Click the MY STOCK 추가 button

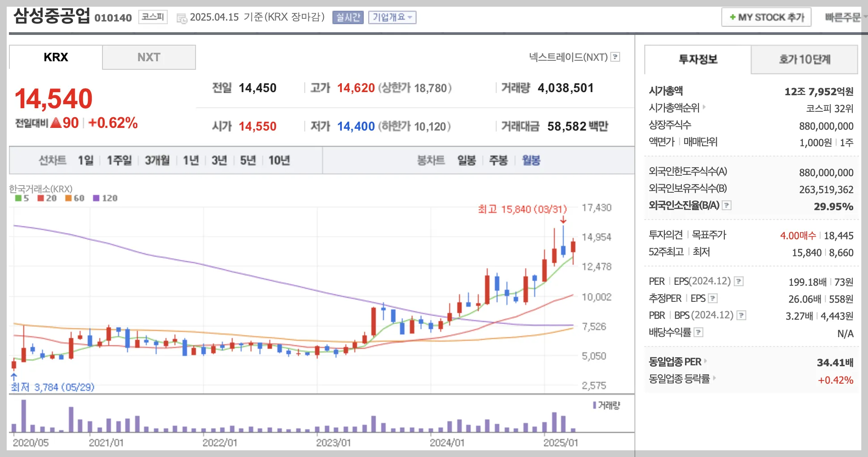(x=766, y=17)
